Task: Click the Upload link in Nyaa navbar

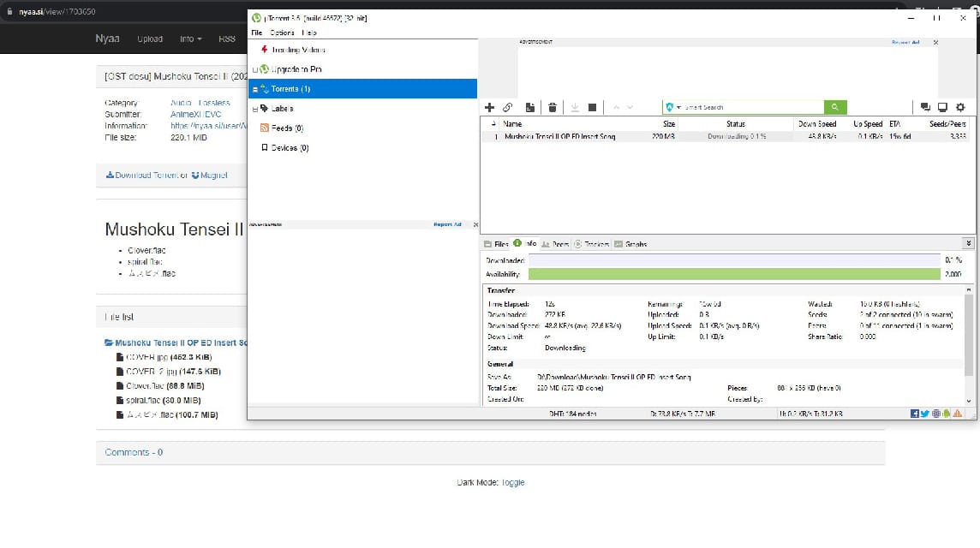Action: [x=150, y=39]
